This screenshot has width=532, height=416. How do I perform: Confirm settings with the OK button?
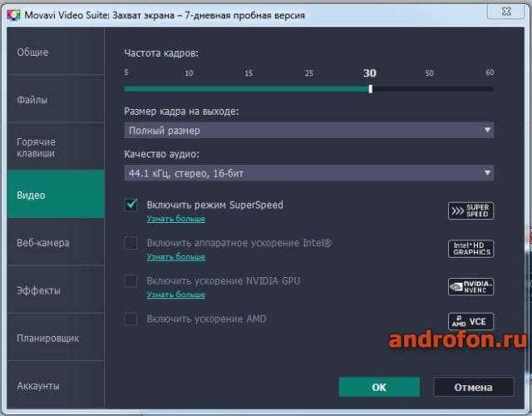[x=379, y=387]
